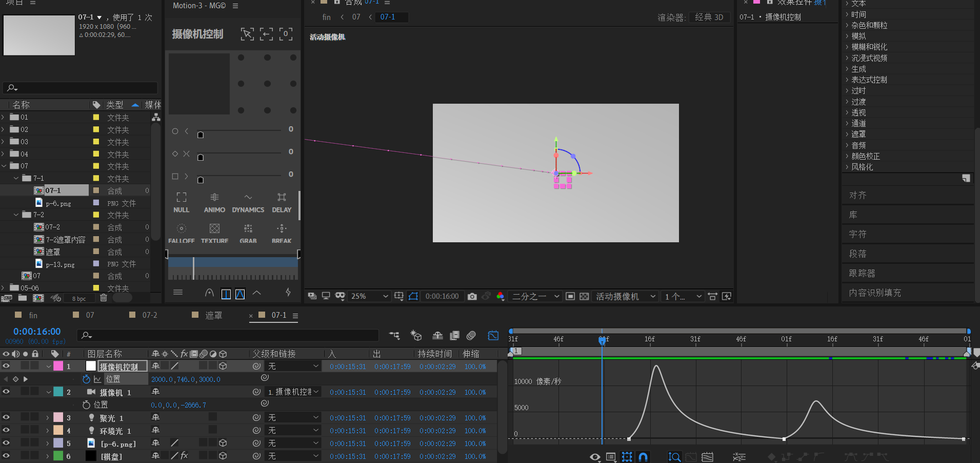The image size is (980, 463).
Task: Click the shy layers icon in timeline
Action: [x=437, y=336]
